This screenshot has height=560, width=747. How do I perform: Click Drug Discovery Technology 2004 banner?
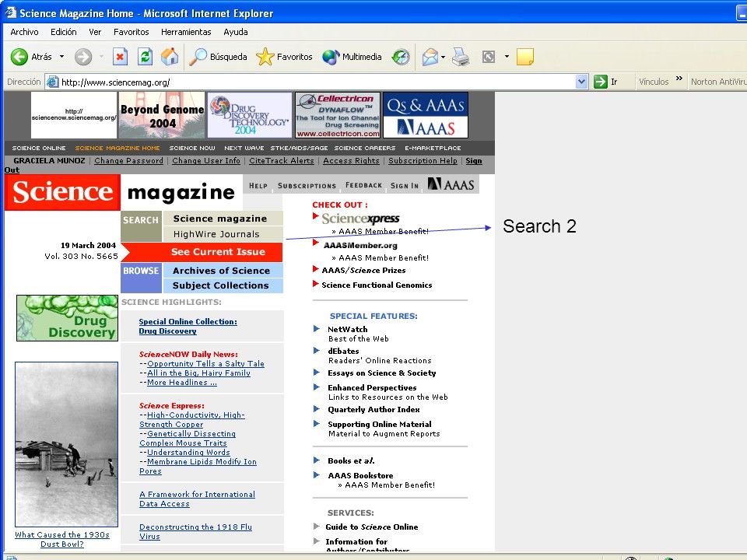(250, 115)
